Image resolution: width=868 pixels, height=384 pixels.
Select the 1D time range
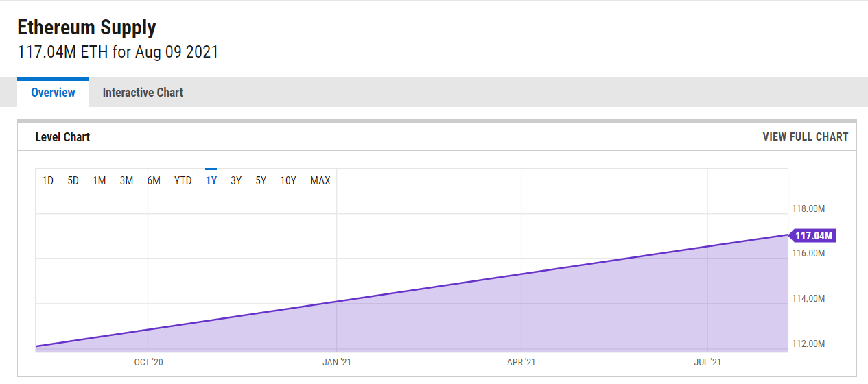(48, 181)
